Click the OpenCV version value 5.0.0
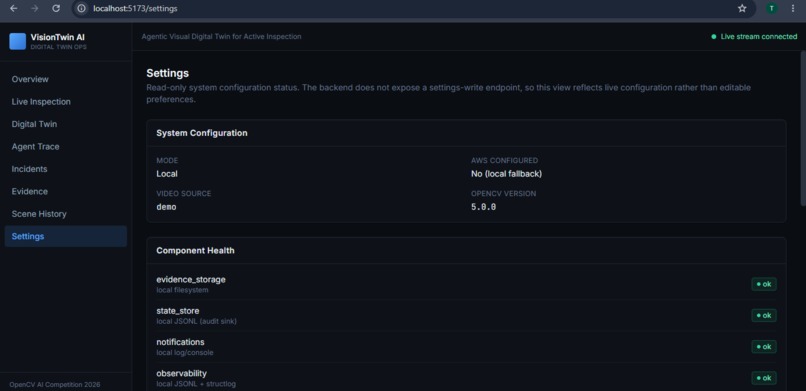 point(484,207)
